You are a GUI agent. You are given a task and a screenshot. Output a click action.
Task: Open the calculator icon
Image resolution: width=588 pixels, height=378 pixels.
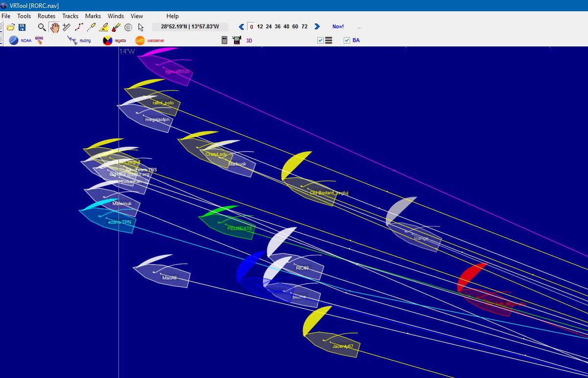pos(225,41)
